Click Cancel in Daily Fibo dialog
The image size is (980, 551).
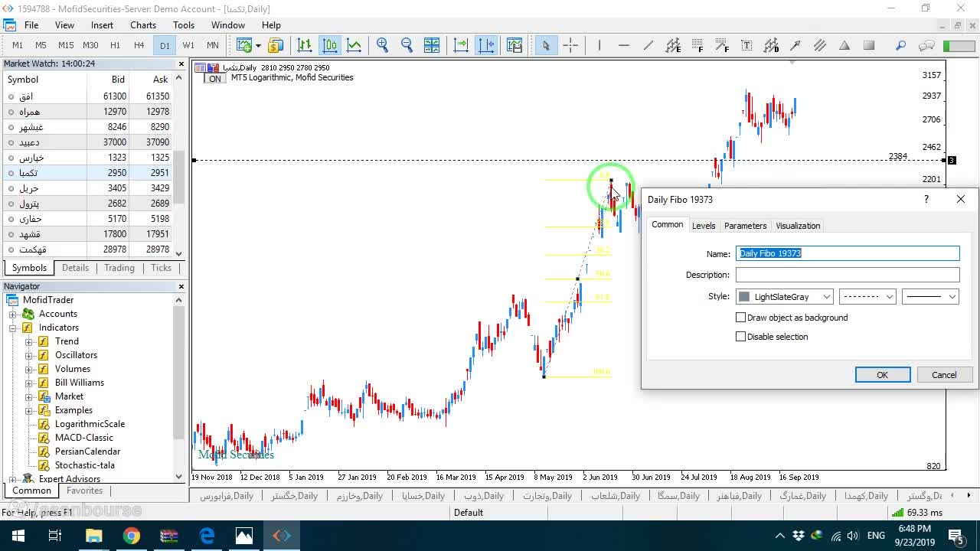click(944, 375)
